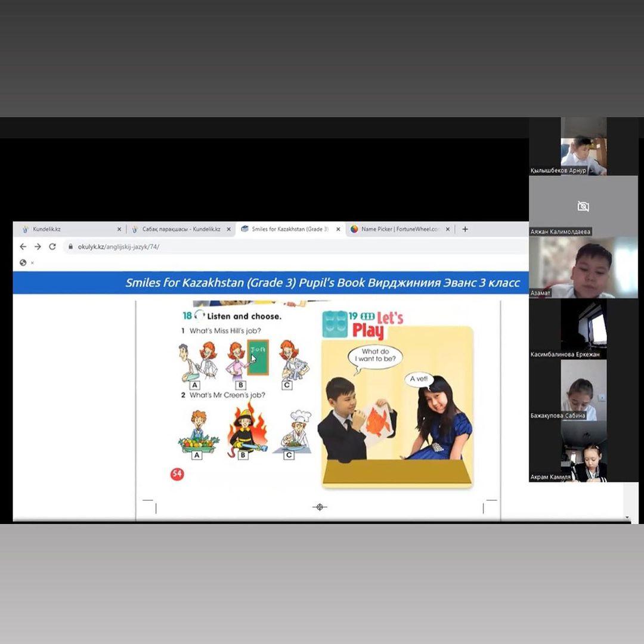The width and height of the screenshot is (644, 644).
Task: Select Бажакупова Сабина's video tile
Action: tap(584, 391)
